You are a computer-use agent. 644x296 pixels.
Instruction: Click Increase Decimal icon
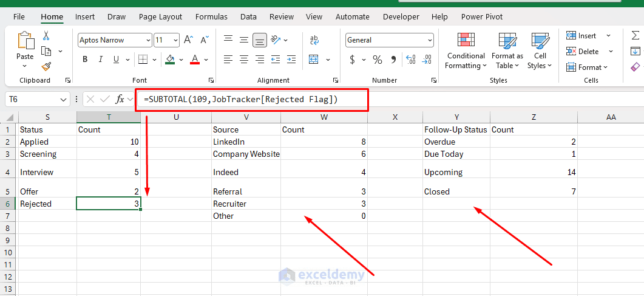[410, 60]
